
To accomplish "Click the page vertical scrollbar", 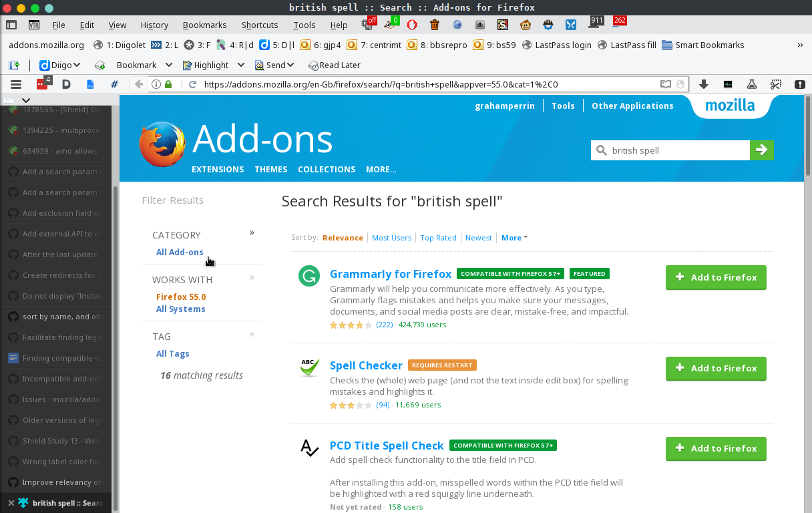I will tap(807, 136).
